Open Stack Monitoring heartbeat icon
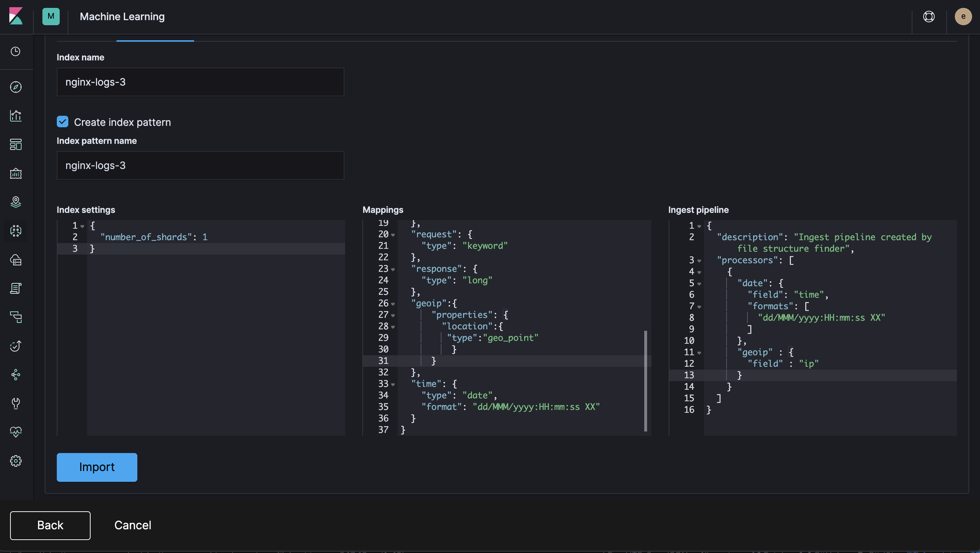Screen dimensions: 980x553 pyautogui.click(x=15, y=431)
